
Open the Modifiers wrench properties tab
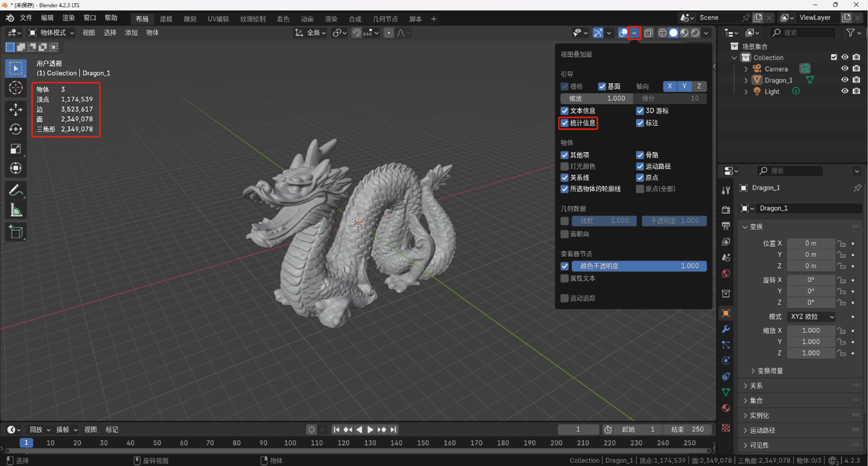pyautogui.click(x=725, y=329)
